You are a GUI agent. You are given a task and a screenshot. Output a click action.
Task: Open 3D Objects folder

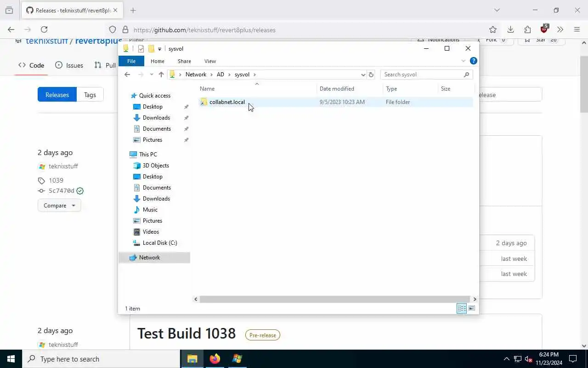tap(156, 166)
